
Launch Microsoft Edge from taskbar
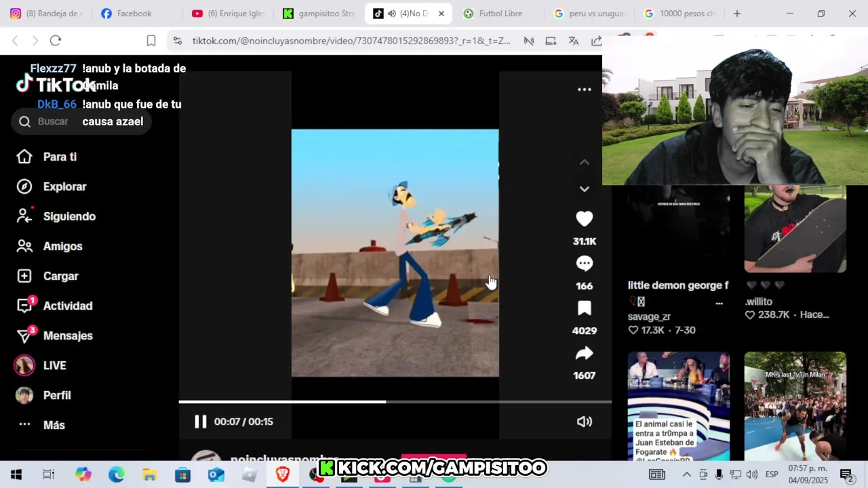pos(117,474)
